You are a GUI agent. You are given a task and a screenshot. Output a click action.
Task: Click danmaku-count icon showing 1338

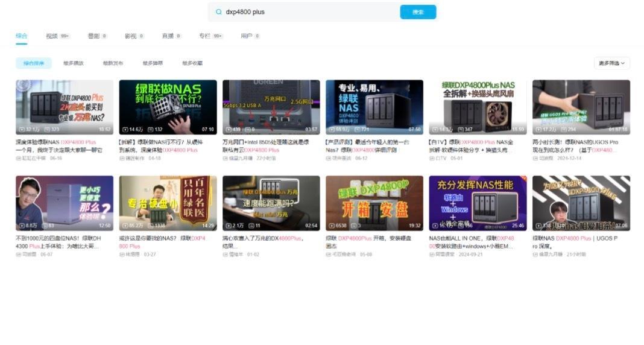pyautogui.click(x=150, y=226)
